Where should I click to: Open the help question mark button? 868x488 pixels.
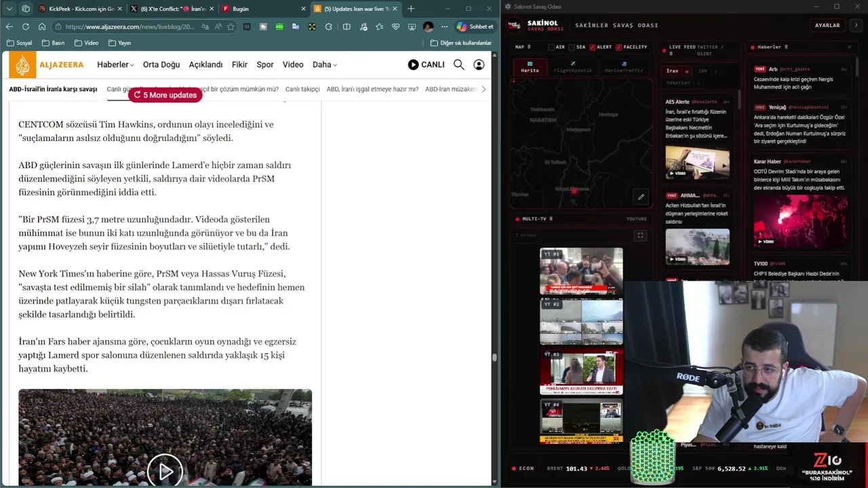point(857,25)
